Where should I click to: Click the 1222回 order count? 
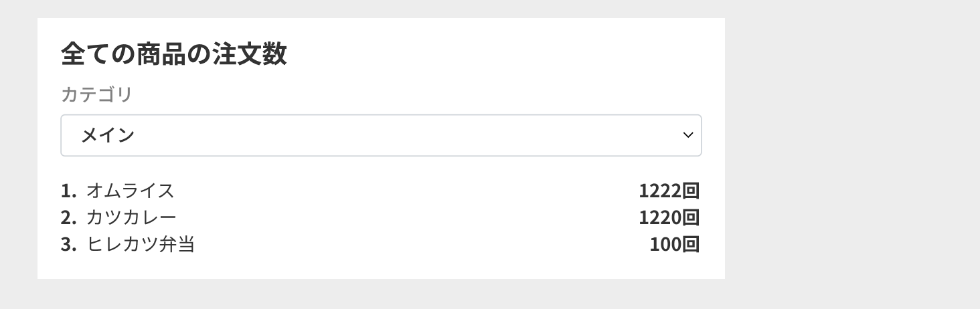click(x=669, y=191)
